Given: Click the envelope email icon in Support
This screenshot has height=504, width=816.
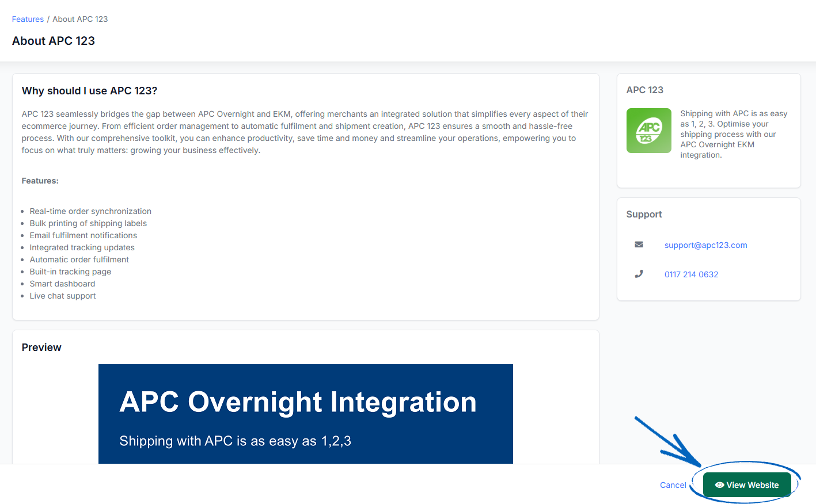Looking at the screenshot, I should (639, 245).
